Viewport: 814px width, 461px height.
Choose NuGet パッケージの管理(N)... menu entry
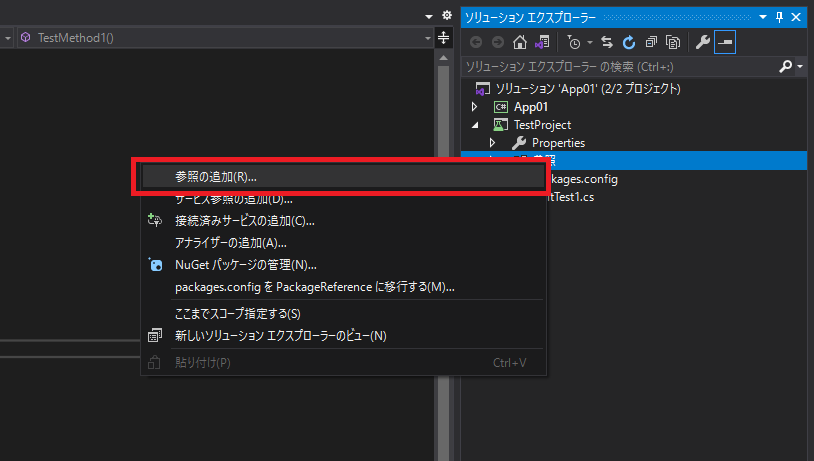[x=245, y=265]
